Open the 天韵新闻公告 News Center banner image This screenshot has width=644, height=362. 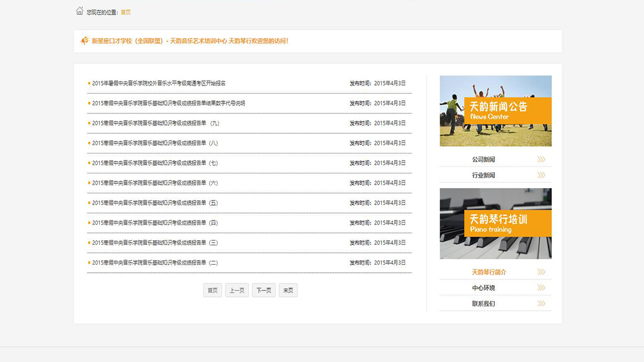(x=495, y=111)
